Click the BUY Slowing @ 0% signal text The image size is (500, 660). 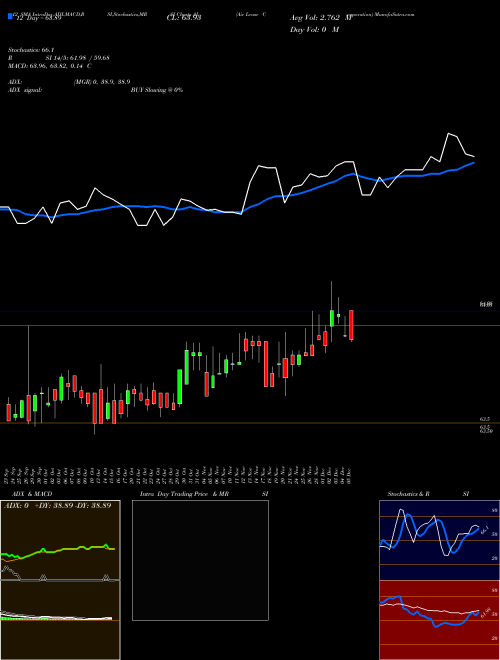pos(157,90)
